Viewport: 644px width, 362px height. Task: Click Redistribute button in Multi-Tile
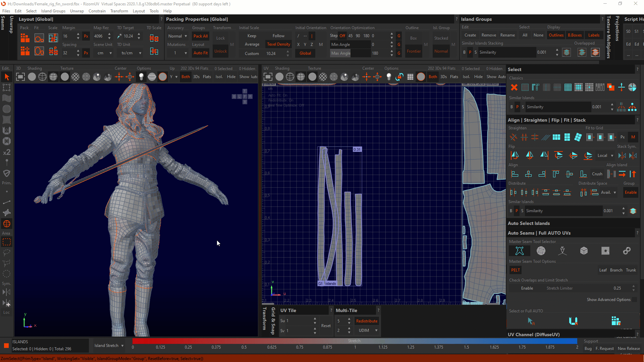tap(367, 321)
